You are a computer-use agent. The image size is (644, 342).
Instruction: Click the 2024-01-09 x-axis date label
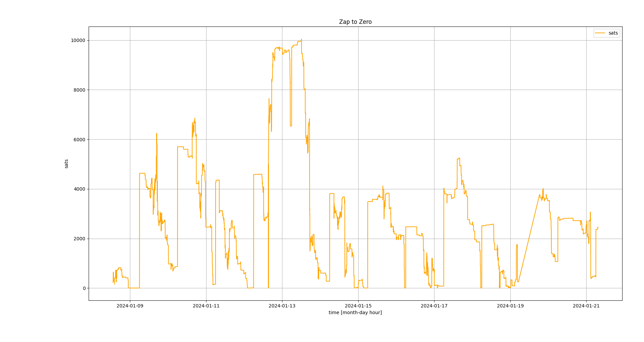(130, 306)
